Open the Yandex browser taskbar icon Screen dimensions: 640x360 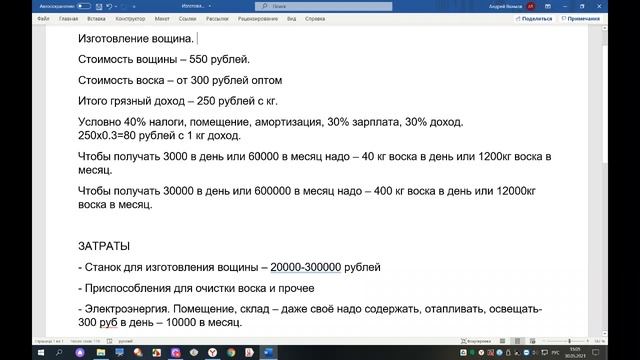click(x=212, y=353)
